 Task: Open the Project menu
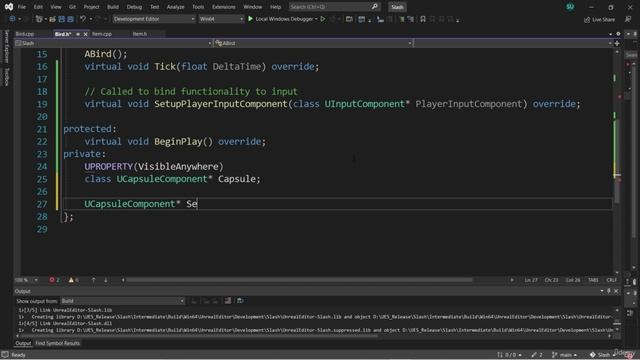click(x=91, y=7)
